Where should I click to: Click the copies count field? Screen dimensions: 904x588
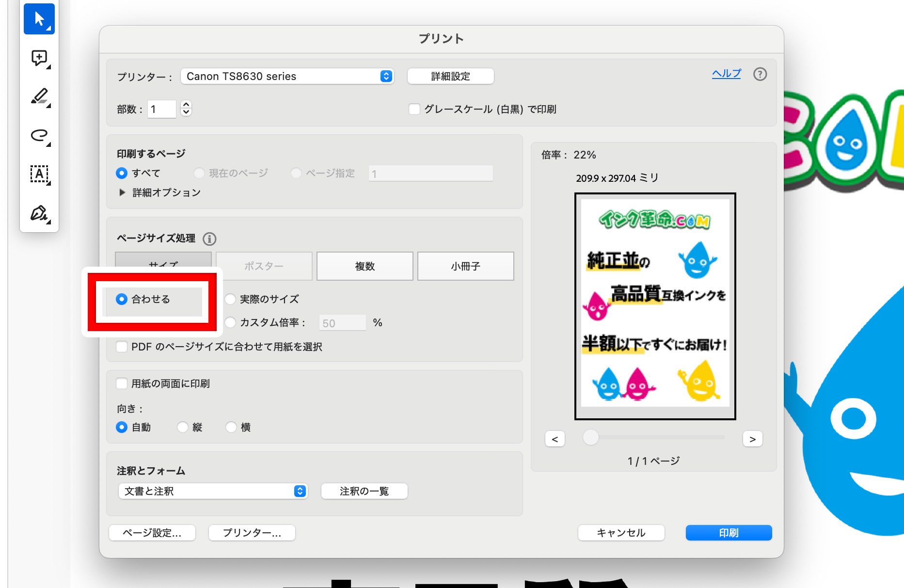tap(161, 109)
